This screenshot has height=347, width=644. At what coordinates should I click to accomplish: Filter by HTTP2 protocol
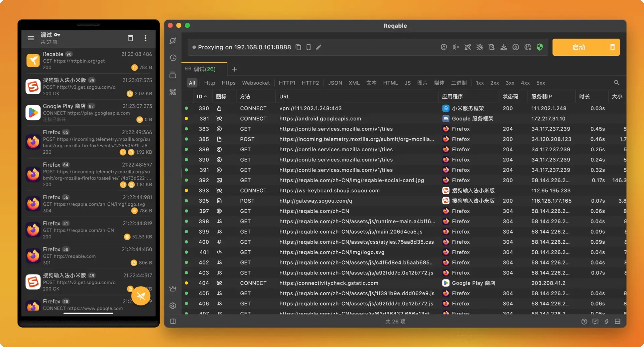tap(310, 83)
